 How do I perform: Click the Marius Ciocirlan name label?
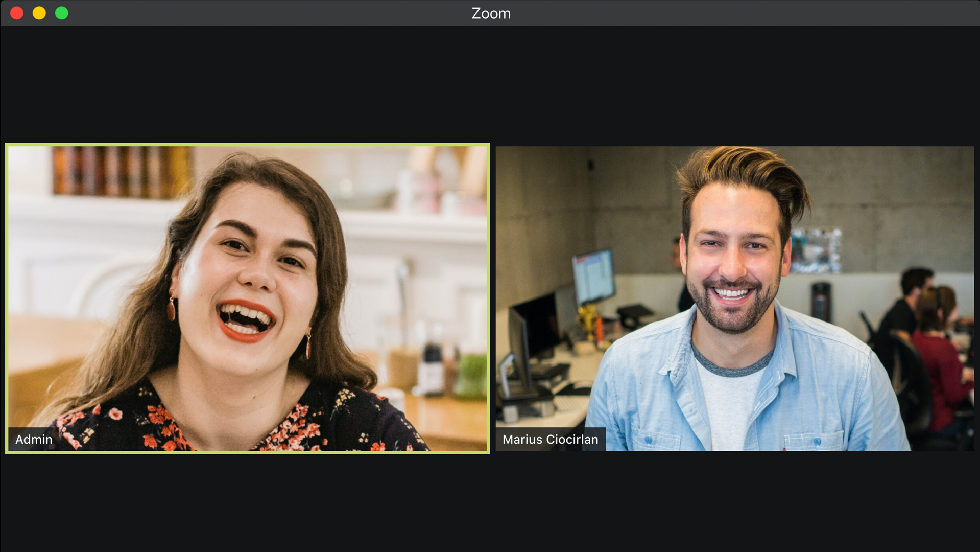coord(550,439)
